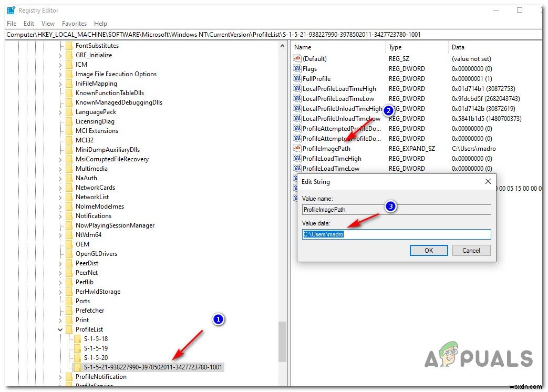This screenshot has width=548, height=392.
Task: Select the MiniDumpAuxiliaryDlls key
Action: click(x=108, y=150)
